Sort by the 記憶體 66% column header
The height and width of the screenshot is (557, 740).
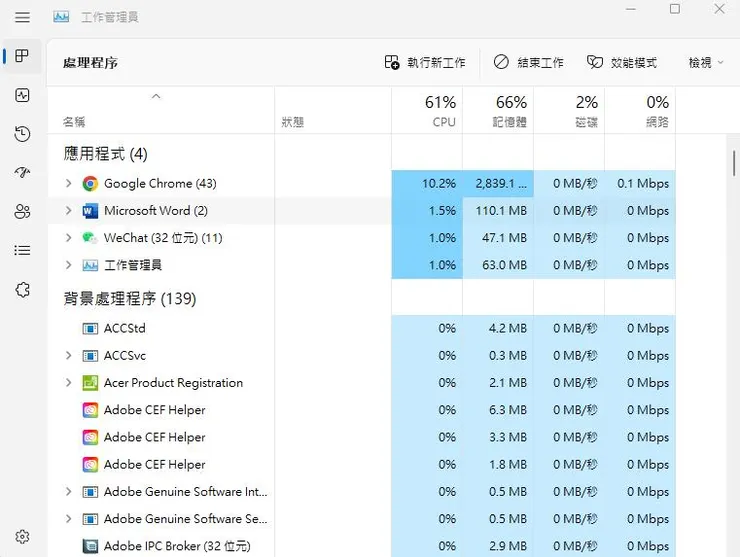click(498, 110)
